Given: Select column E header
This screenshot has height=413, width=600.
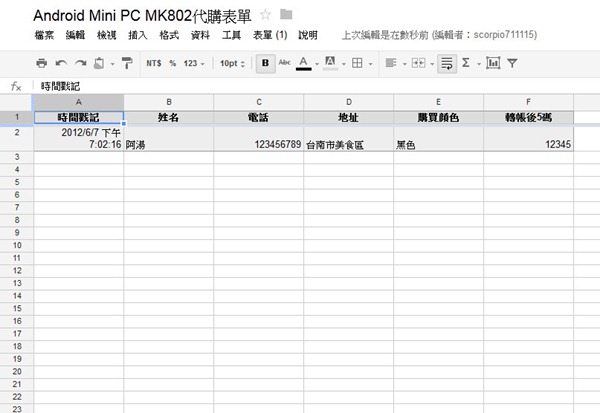Looking at the screenshot, I should [439, 102].
